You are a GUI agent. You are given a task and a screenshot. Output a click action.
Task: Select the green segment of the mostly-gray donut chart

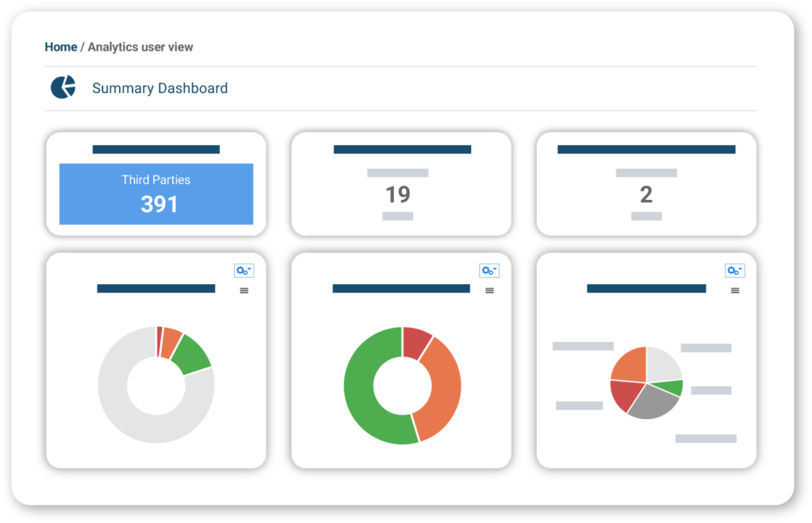[191, 354]
